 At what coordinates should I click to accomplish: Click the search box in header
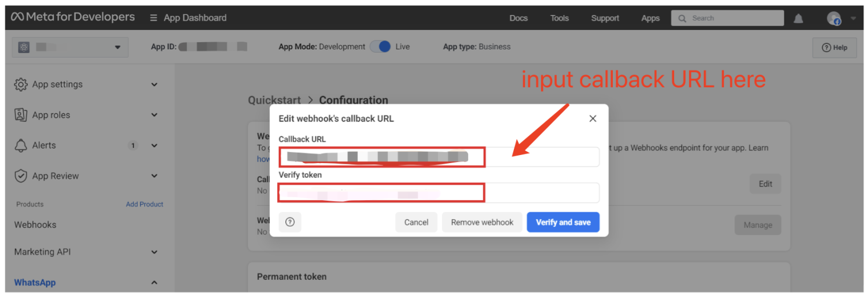pos(727,18)
